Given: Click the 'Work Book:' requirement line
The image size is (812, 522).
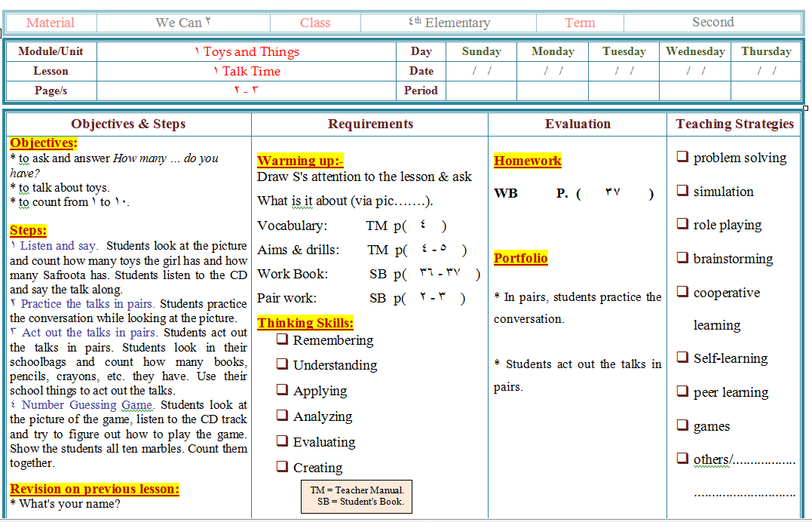Looking at the screenshot, I should click(x=369, y=274).
